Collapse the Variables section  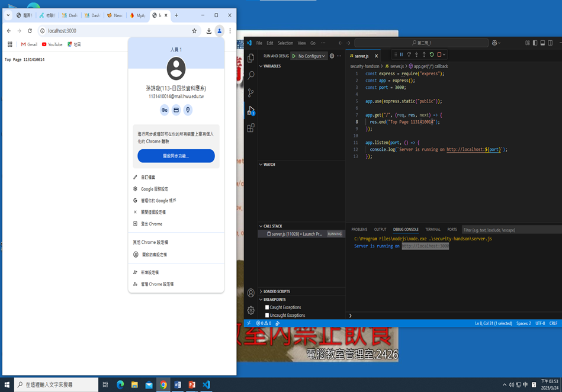pos(272,66)
